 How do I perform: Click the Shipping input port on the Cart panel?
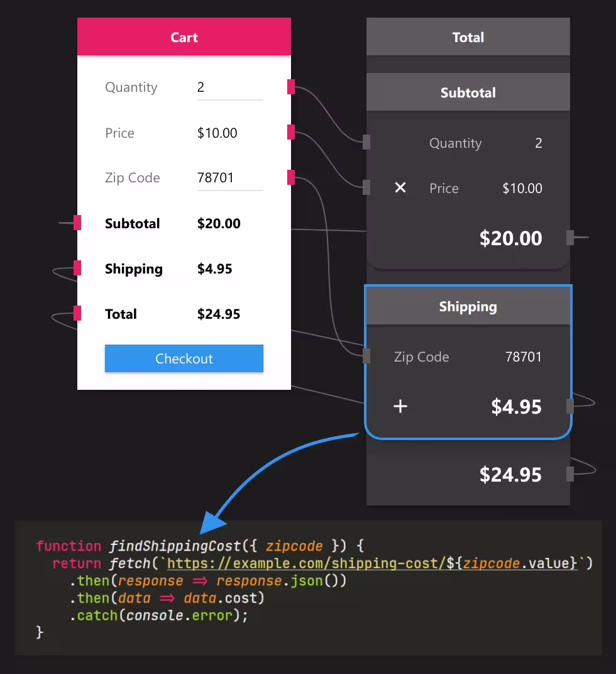[x=77, y=268]
